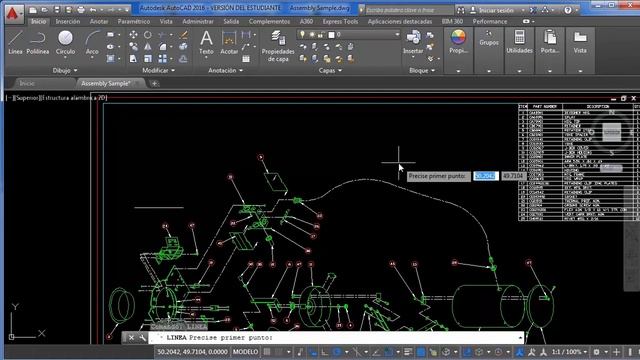This screenshot has height=360, width=640.
Task: Open the Express Tools ribbon tab
Action: [340, 21]
